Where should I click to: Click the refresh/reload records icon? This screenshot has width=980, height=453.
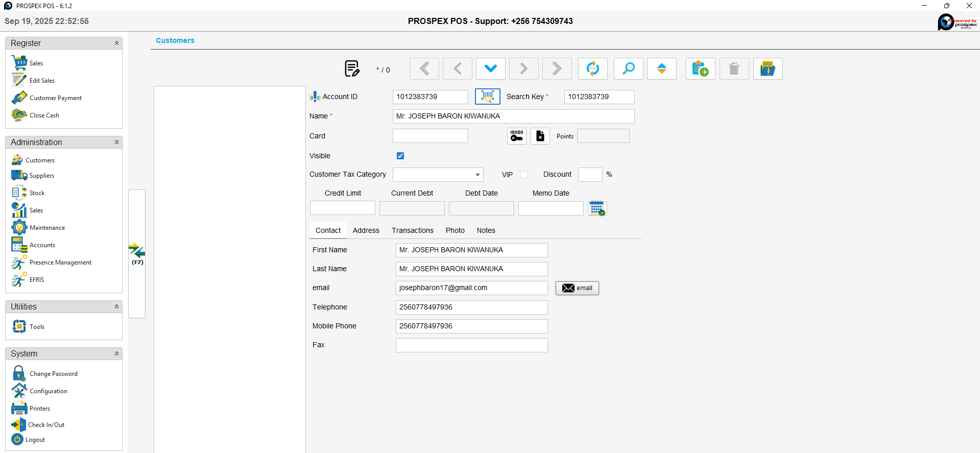592,68
